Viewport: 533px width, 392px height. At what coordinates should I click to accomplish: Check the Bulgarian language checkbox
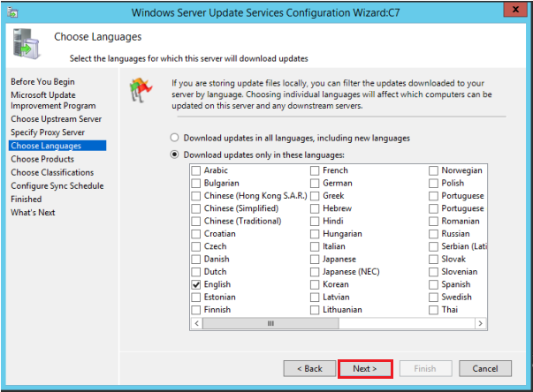click(x=196, y=184)
